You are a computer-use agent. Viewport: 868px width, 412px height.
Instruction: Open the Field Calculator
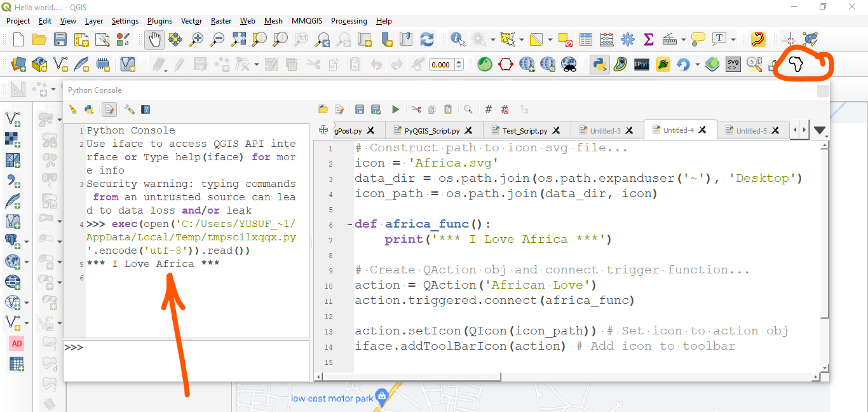[605, 39]
